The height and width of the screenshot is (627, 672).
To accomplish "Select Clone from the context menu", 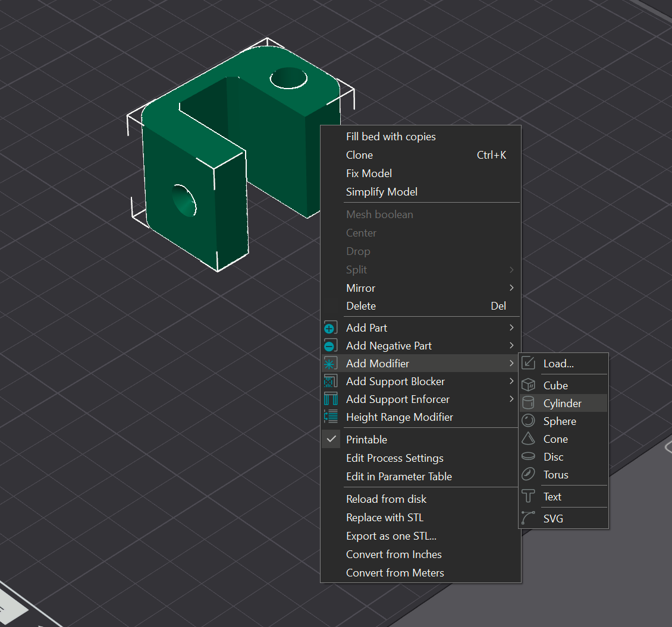I will [x=421, y=155].
